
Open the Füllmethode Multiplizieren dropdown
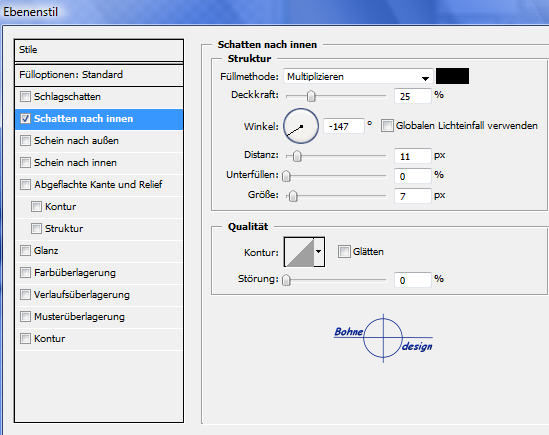coord(358,77)
